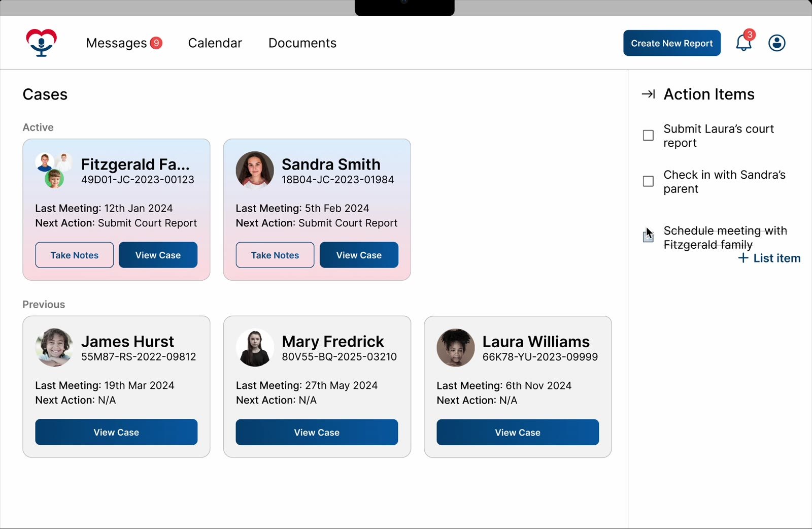The width and height of the screenshot is (812, 529).
Task: Tick Check in with Sandra's parent checkbox
Action: tap(648, 181)
